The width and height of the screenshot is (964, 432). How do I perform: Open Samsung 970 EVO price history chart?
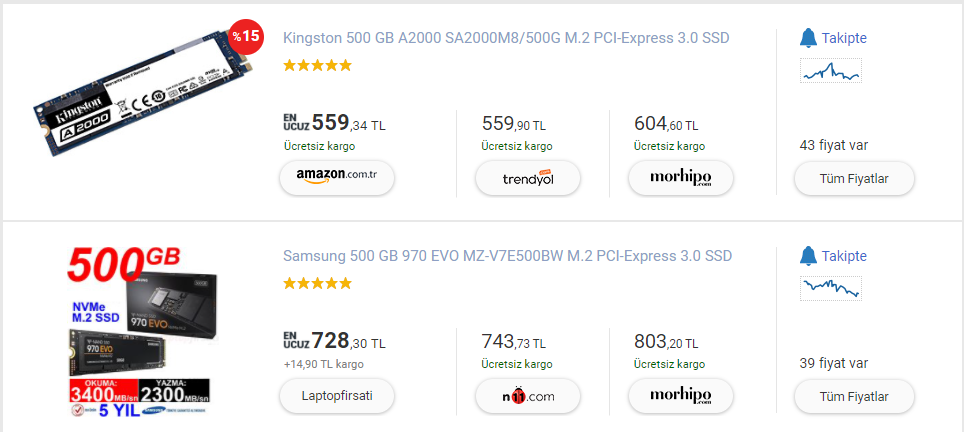tap(831, 288)
